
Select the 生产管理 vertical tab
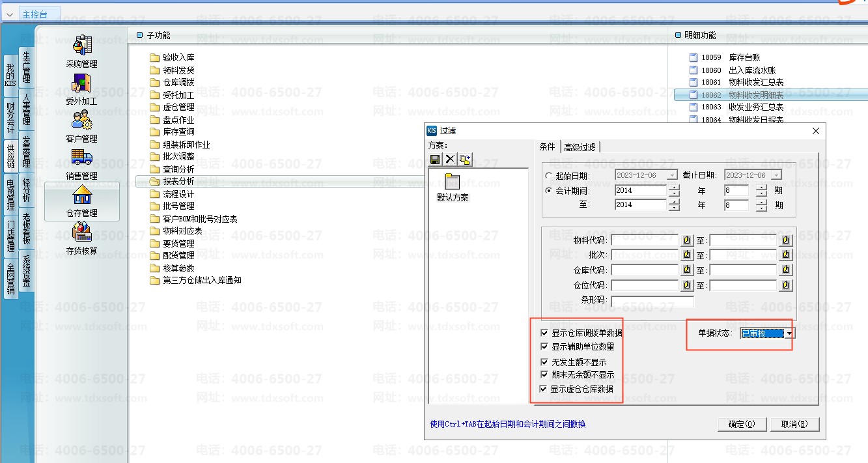click(x=26, y=67)
